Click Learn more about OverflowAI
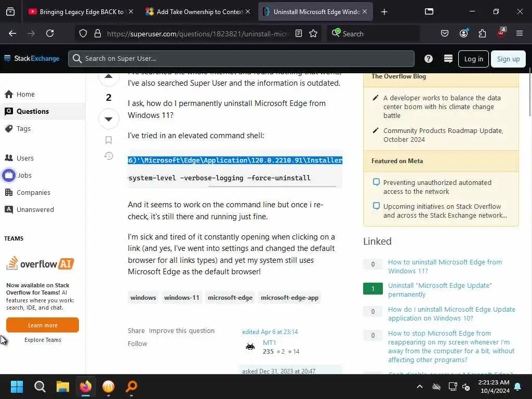 [43, 325]
